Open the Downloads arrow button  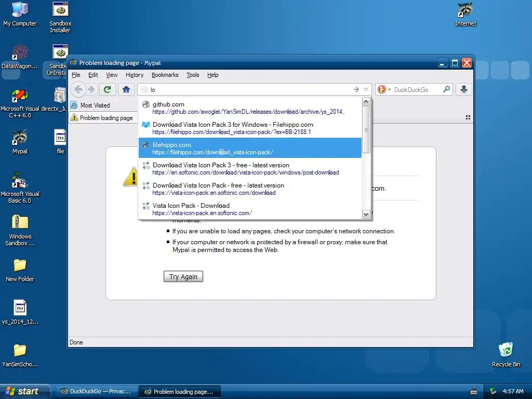(x=464, y=89)
